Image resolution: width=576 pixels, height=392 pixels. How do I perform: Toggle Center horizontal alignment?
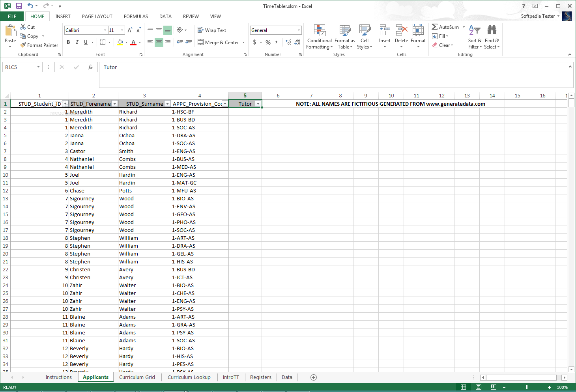tap(159, 42)
